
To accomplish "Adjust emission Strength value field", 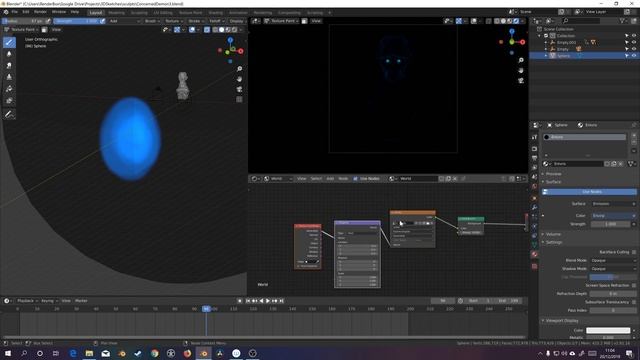I will click(611, 224).
